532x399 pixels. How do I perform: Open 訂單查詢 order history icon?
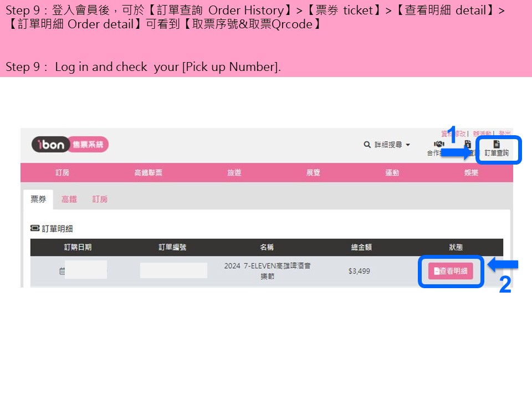(497, 149)
